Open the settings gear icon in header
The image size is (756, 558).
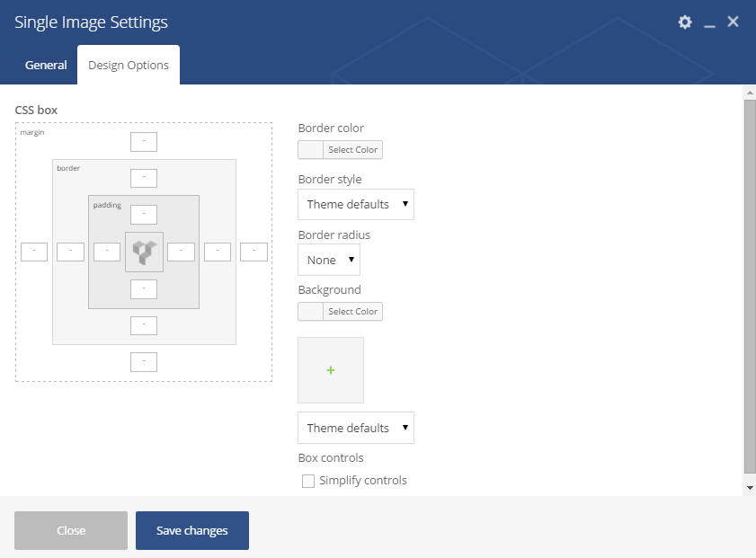[685, 22]
